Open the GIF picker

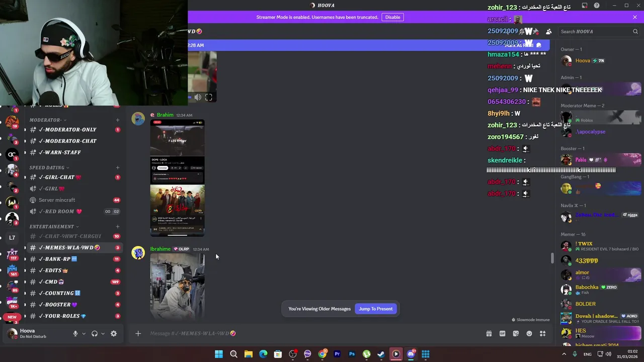(502, 333)
